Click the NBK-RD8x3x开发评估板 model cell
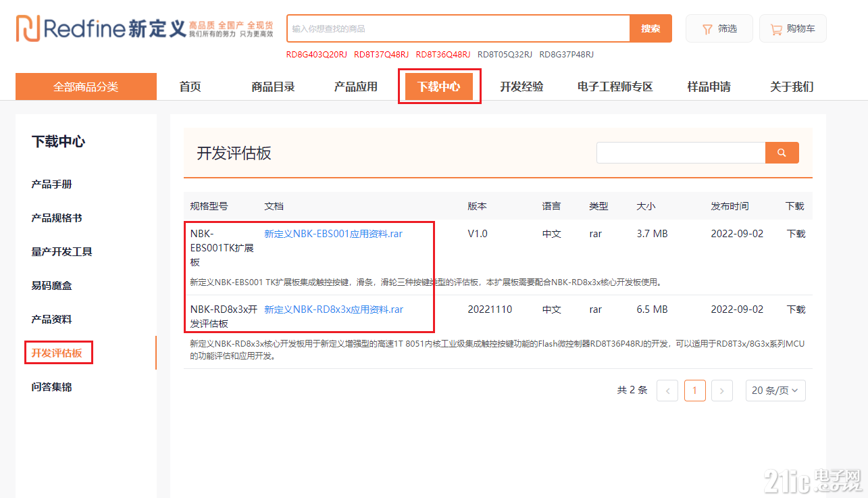 coord(224,316)
